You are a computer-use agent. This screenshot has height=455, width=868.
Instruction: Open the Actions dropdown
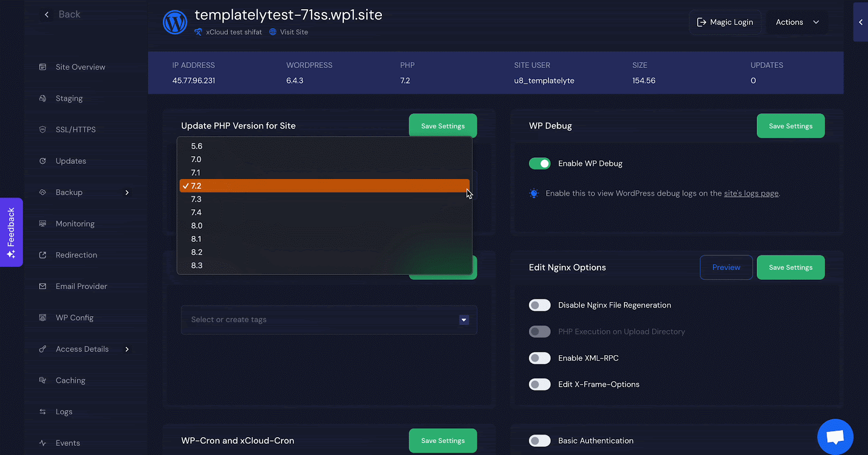point(797,22)
